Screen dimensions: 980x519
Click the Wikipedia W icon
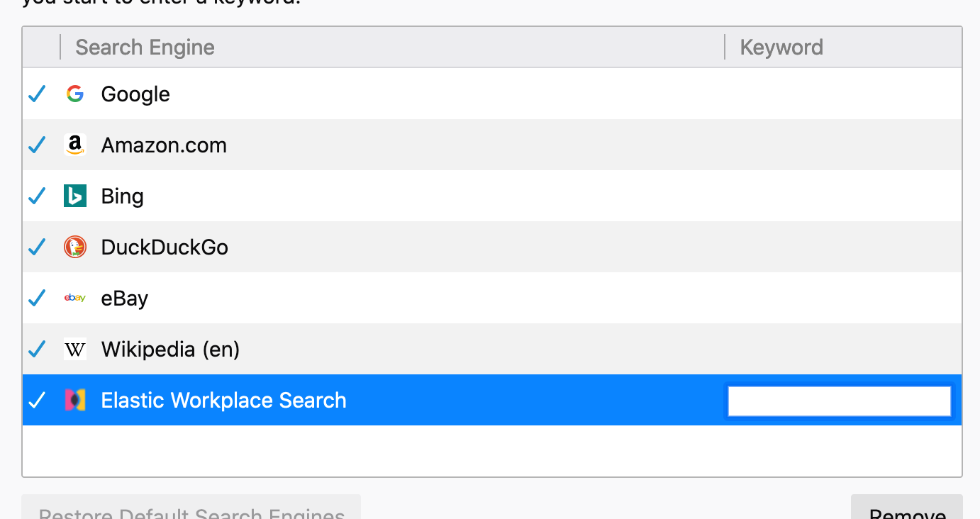pyautogui.click(x=74, y=348)
